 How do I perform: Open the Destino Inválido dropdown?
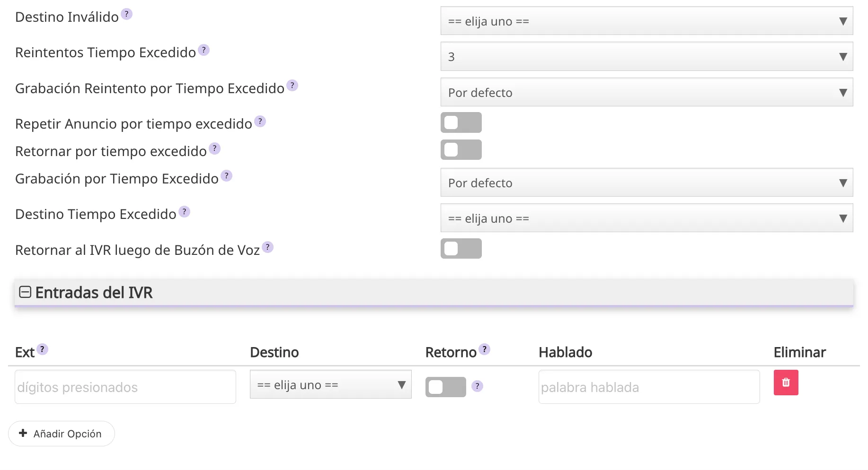[x=647, y=21]
